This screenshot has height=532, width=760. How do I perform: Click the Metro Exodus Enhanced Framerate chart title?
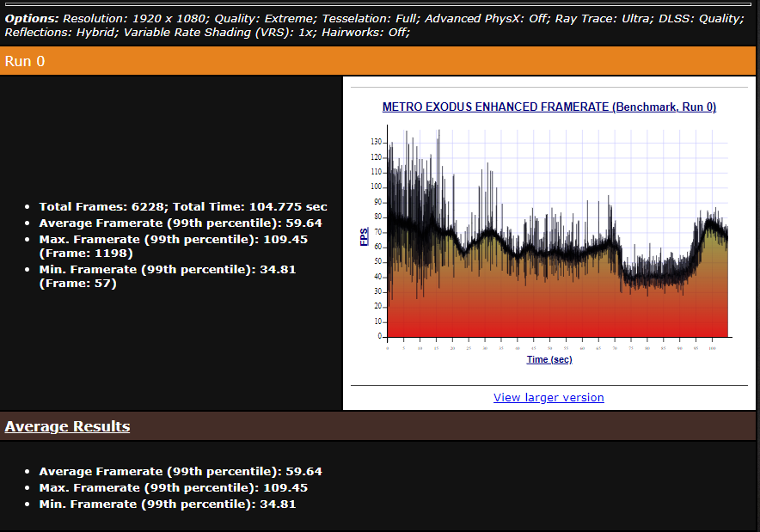click(x=549, y=107)
